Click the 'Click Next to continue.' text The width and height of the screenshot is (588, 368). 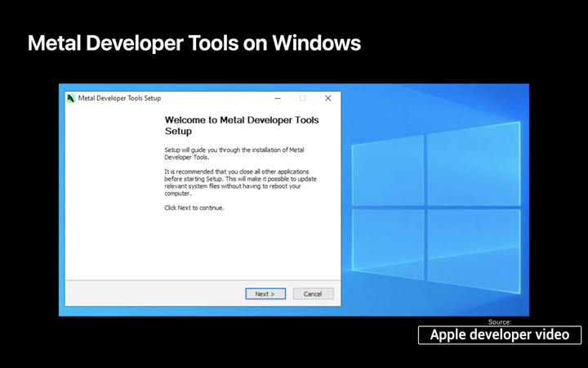click(194, 208)
